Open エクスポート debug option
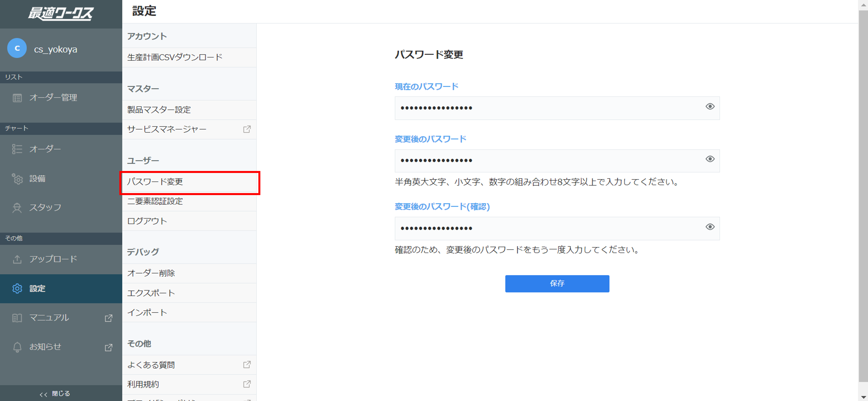Viewport: 868px width, 401px height. [189, 293]
